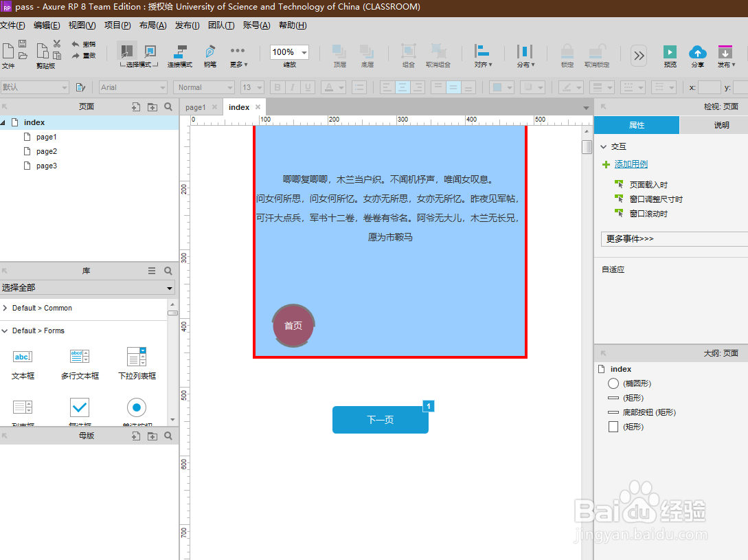Click the save floppy disk icon
This screenshot has width=748, height=560.
(23, 44)
